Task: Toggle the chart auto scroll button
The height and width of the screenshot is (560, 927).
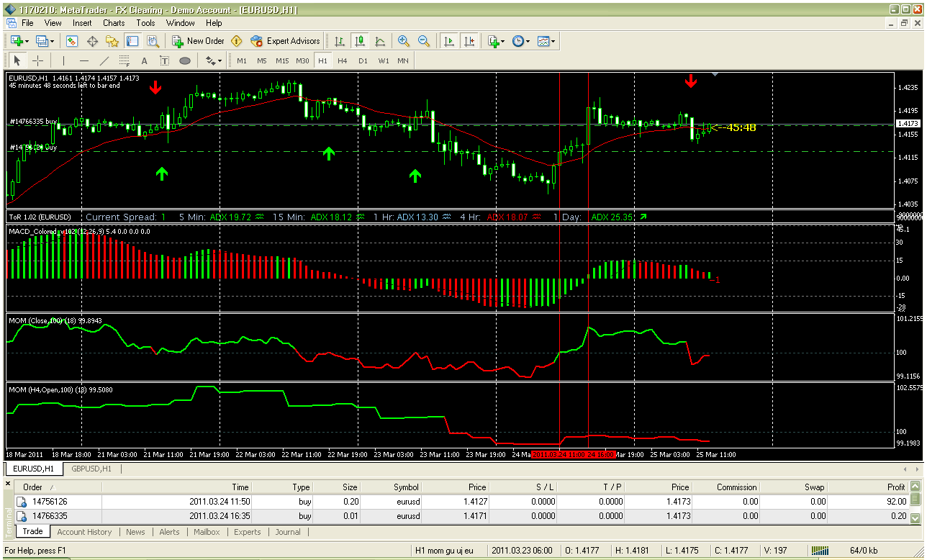Action: point(450,41)
